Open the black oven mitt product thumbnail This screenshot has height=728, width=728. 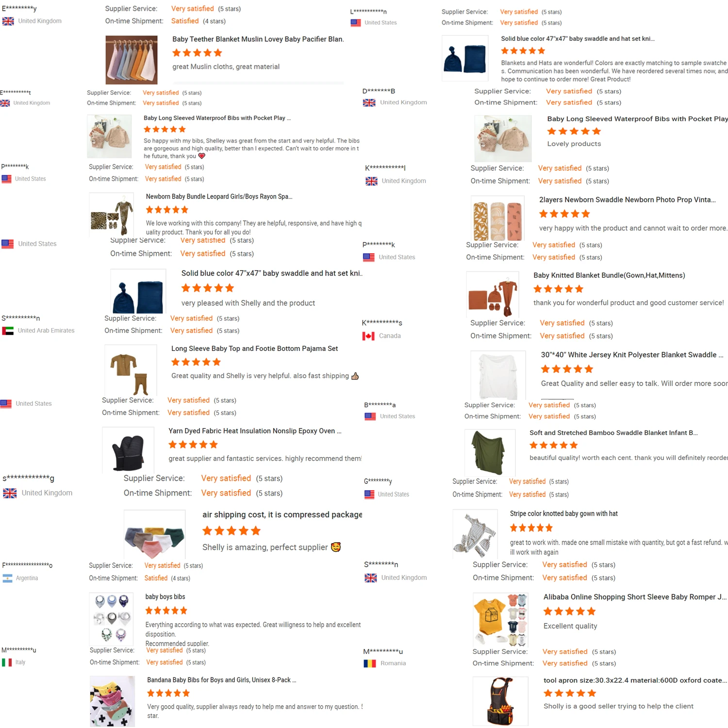pyautogui.click(x=128, y=451)
